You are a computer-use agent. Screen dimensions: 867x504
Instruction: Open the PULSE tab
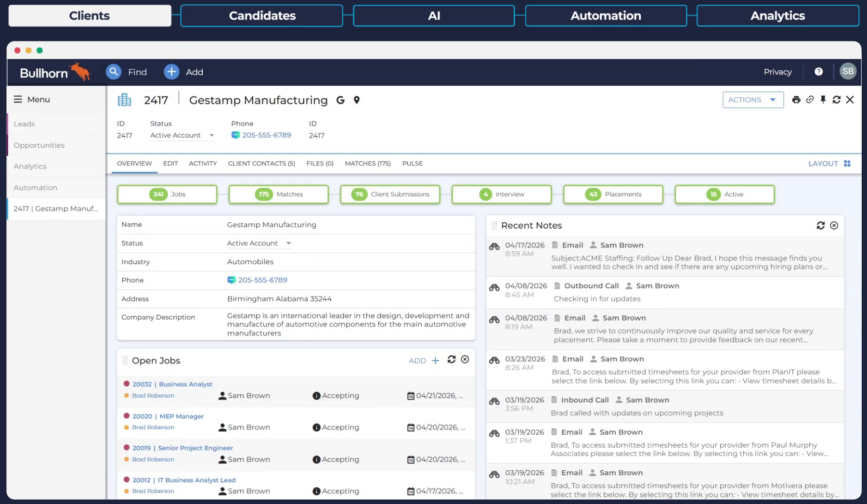point(413,164)
